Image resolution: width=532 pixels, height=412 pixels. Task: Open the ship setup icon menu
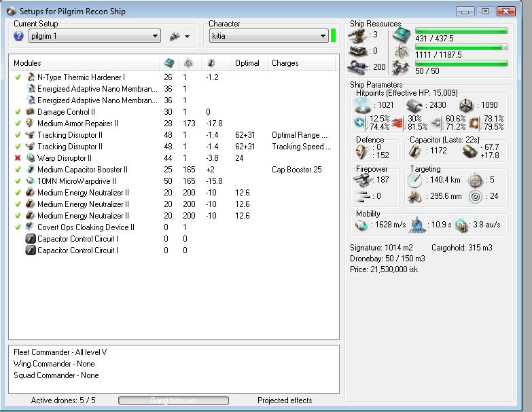(175, 36)
